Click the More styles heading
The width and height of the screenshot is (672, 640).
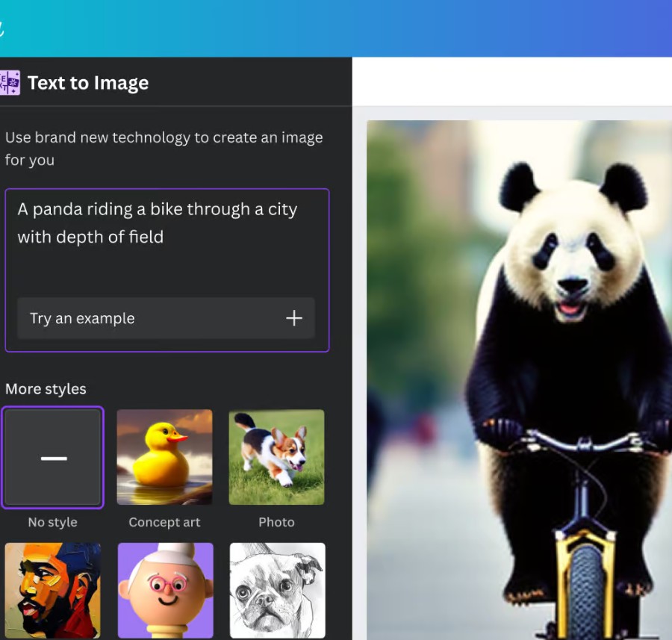coord(46,389)
